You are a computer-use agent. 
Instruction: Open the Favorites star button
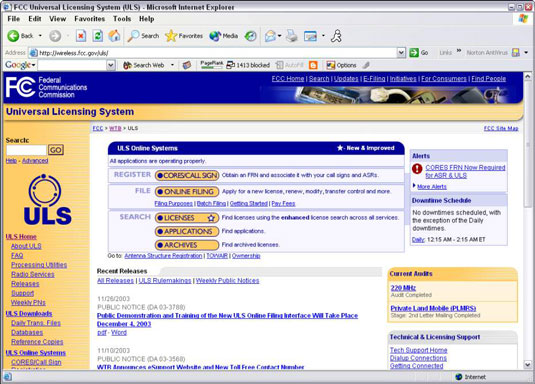[x=184, y=36]
